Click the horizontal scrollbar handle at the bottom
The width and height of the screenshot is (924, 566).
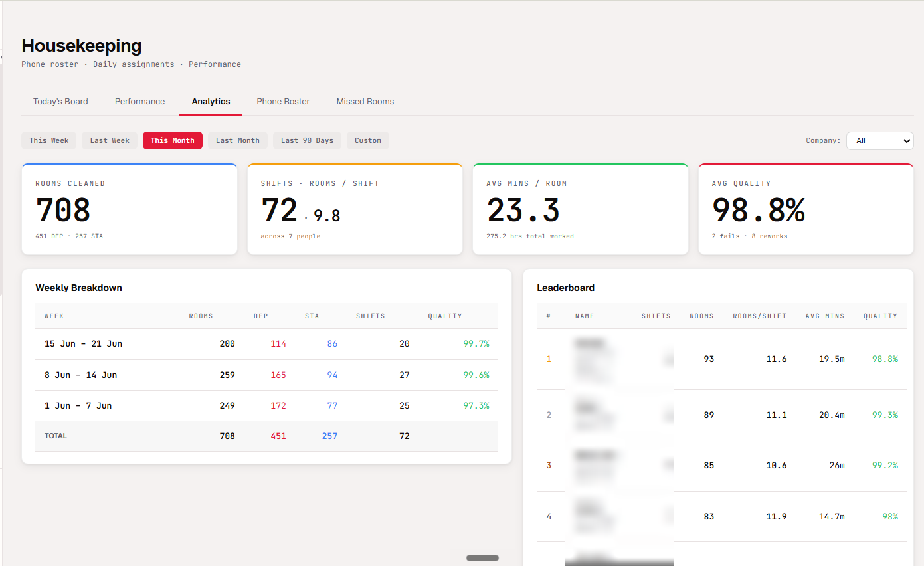[482, 558]
